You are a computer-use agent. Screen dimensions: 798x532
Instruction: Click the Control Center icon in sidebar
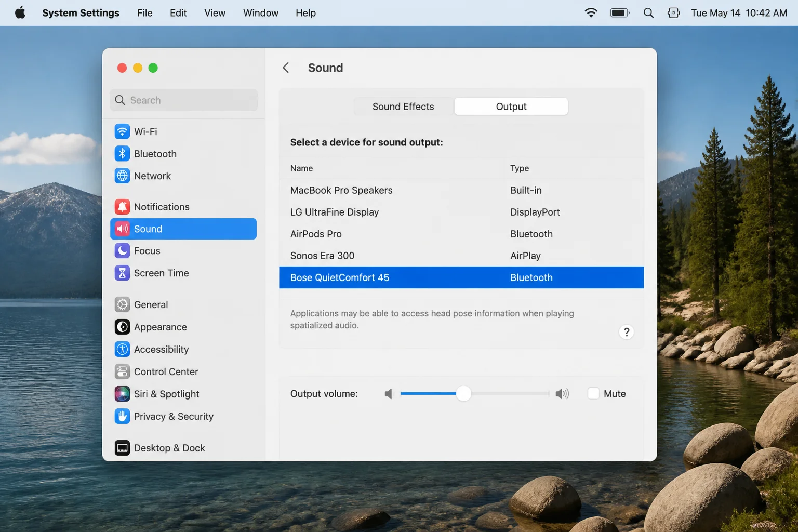122,371
